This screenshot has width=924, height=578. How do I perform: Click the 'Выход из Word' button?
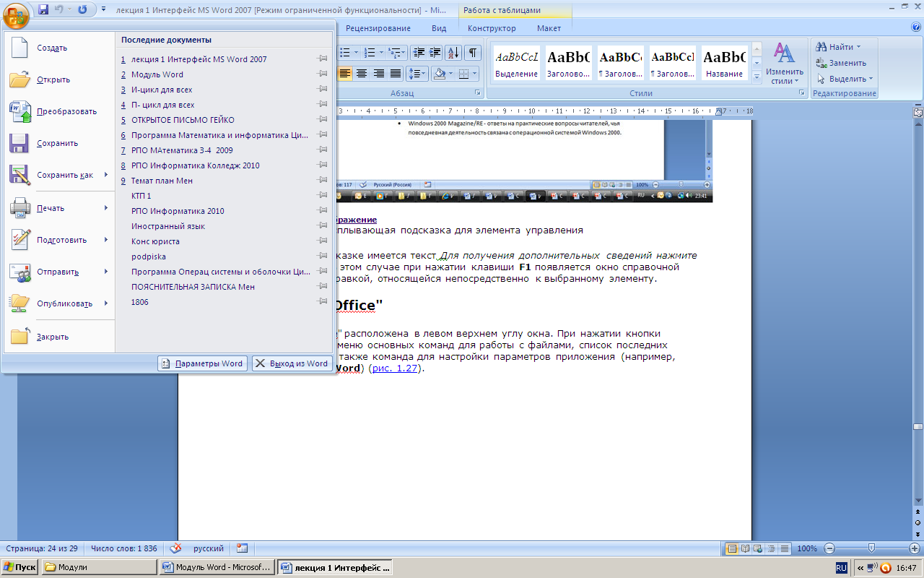click(292, 363)
